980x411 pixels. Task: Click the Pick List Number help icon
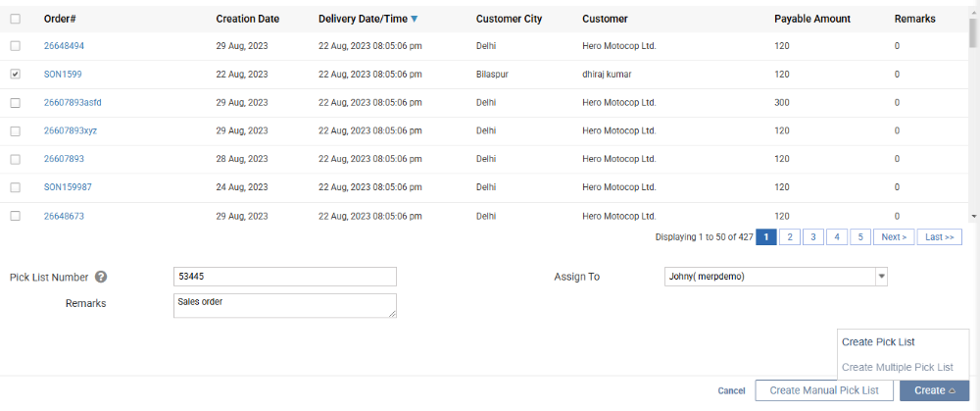pyautogui.click(x=101, y=278)
